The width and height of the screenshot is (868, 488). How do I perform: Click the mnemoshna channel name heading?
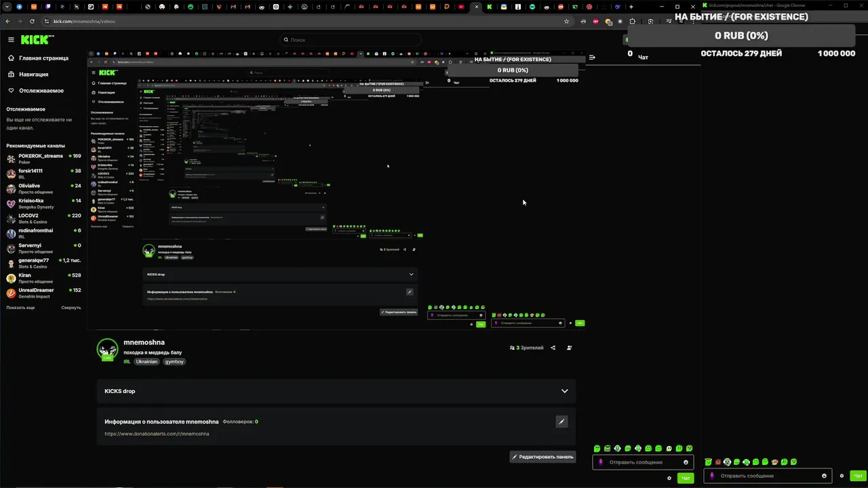pos(144,342)
